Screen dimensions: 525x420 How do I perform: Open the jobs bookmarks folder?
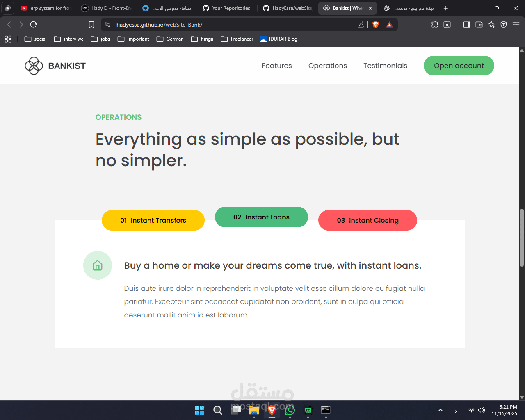tap(100, 39)
